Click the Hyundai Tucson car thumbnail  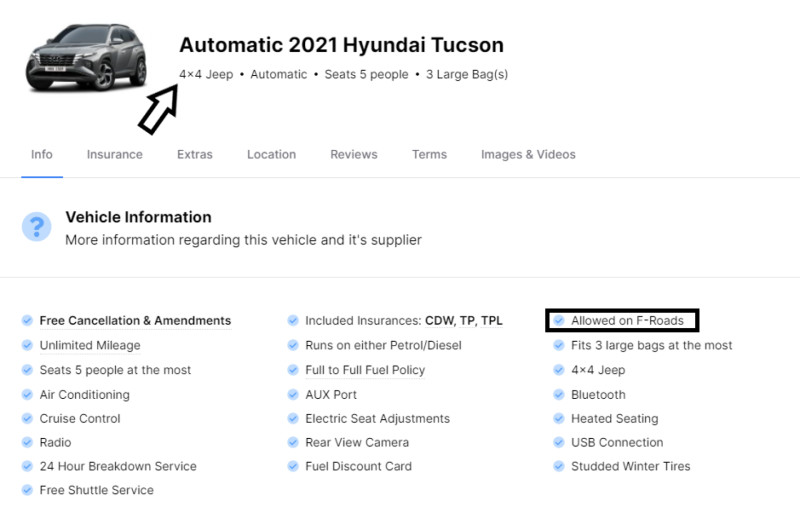click(86, 57)
